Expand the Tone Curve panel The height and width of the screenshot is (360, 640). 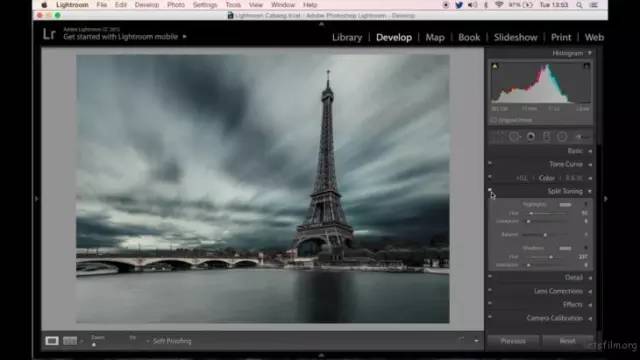(590, 164)
